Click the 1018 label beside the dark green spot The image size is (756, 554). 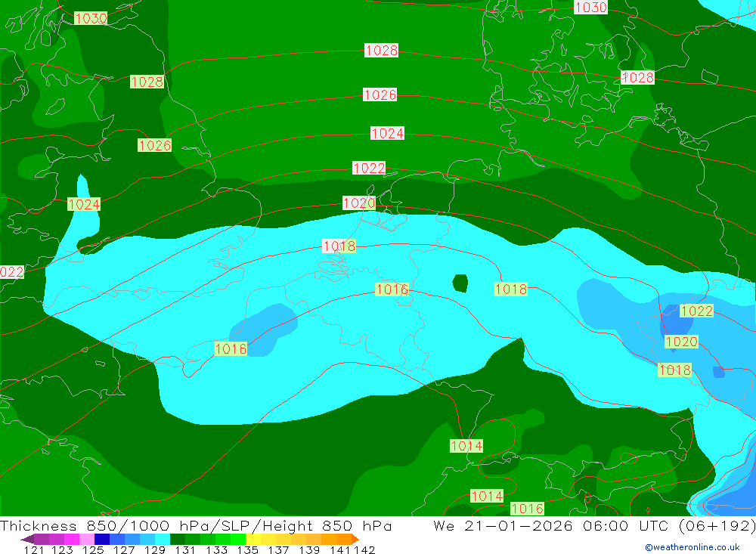coord(510,289)
